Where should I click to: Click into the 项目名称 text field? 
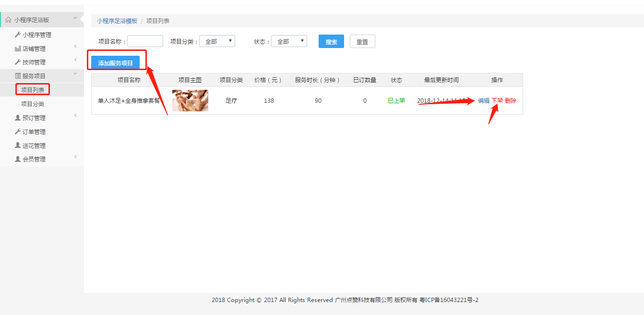pyautogui.click(x=145, y=41)
